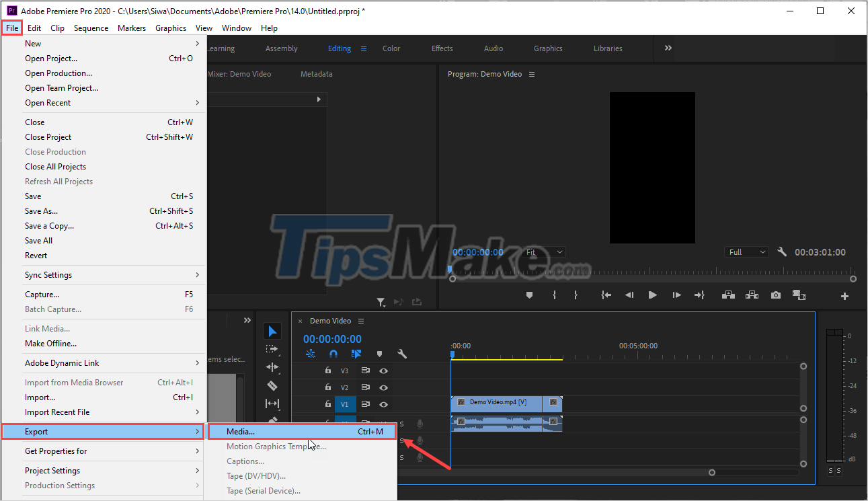Click the Lift button
Image resolution: width=868 pixels, height=501 pixels.
[x=727, y=295]
